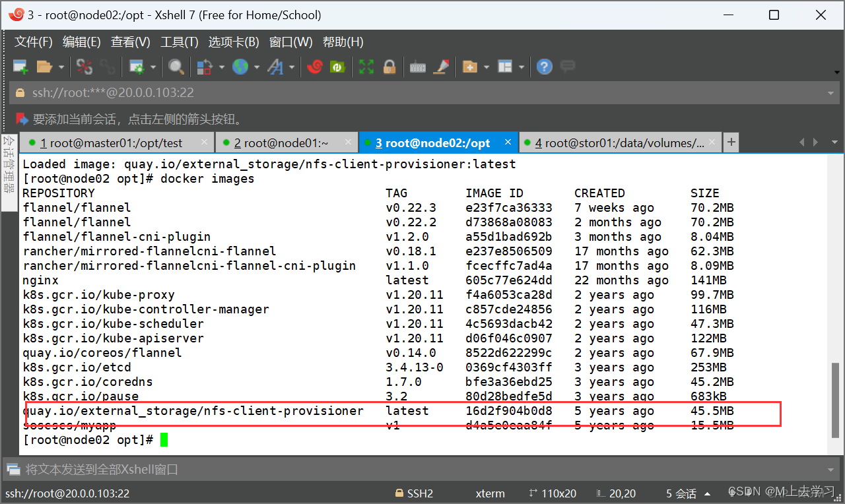The image size is (845, 504).
Task: Switch to tab 4 root@stor01:/data/volumes
Action: point(619,142)
